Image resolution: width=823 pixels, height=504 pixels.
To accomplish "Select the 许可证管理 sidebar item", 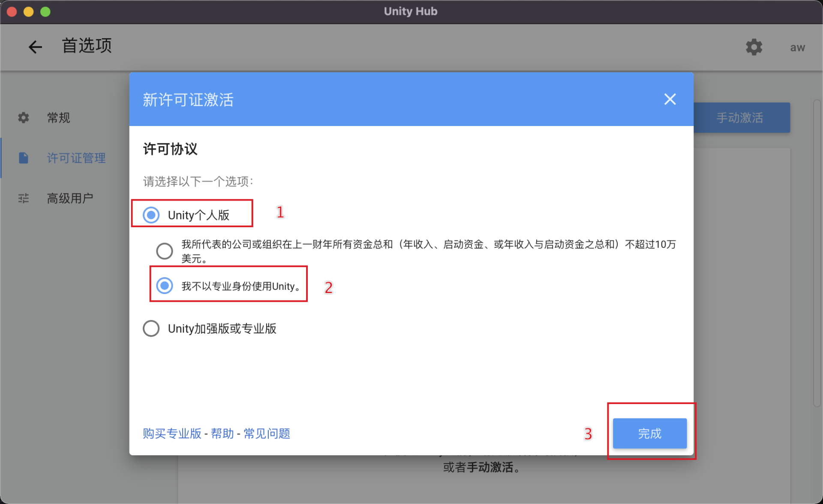I will [76, 158].
